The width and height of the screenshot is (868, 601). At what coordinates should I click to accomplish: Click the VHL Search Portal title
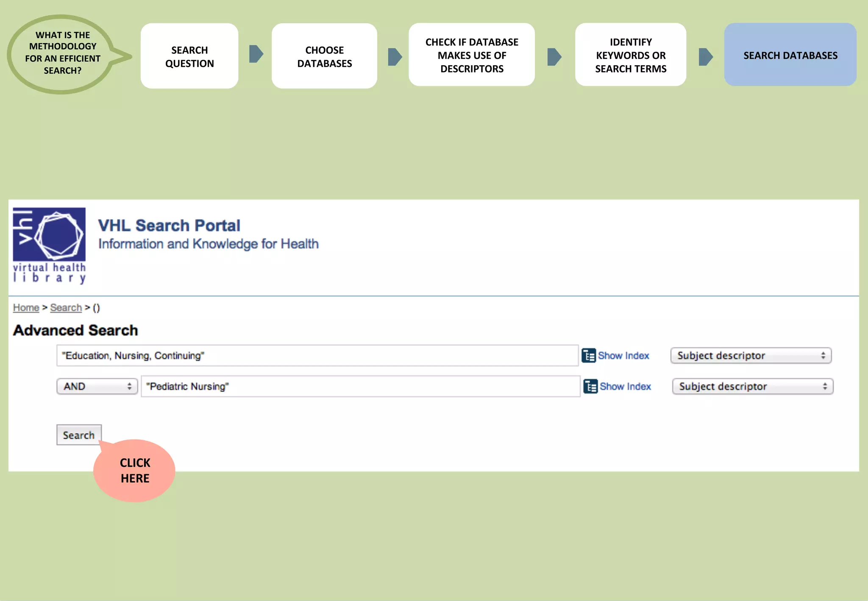tap(169, 225)
